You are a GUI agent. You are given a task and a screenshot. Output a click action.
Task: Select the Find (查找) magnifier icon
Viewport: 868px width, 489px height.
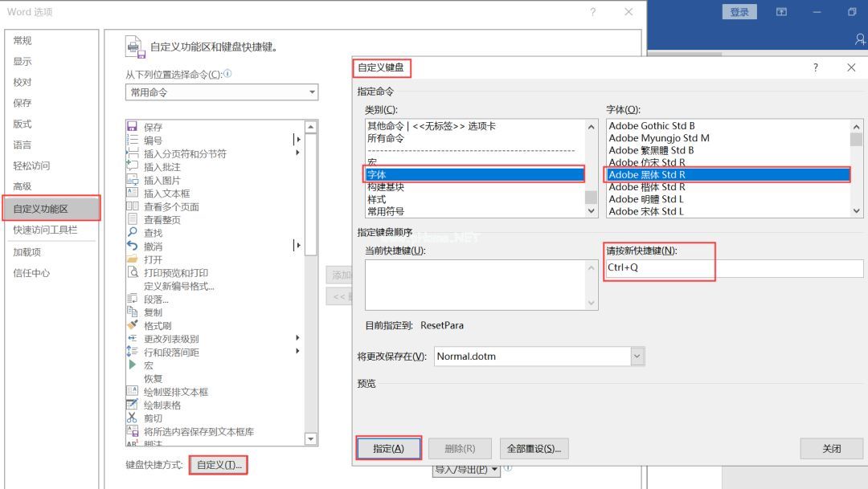pyautogui.click(x=133, y=233)
